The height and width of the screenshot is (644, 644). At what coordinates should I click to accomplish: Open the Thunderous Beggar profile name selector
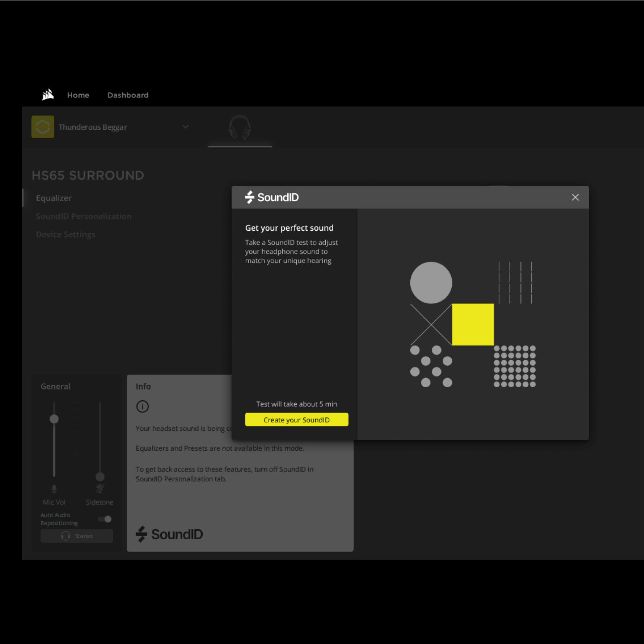tap(93, 127)
